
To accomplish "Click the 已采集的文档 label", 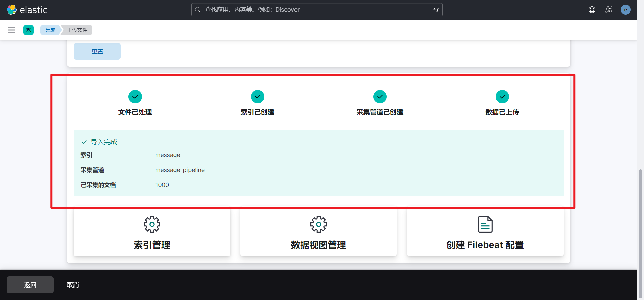I will point(98,185).
